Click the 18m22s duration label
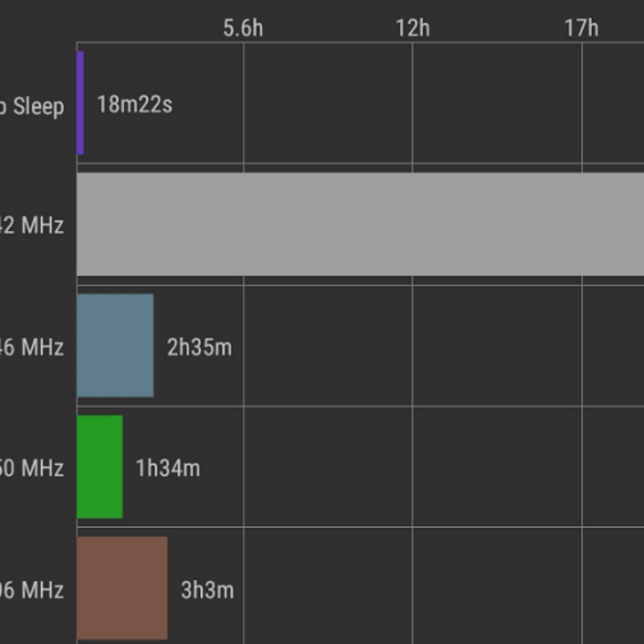644x644 pixels. (x=135, y=104)
